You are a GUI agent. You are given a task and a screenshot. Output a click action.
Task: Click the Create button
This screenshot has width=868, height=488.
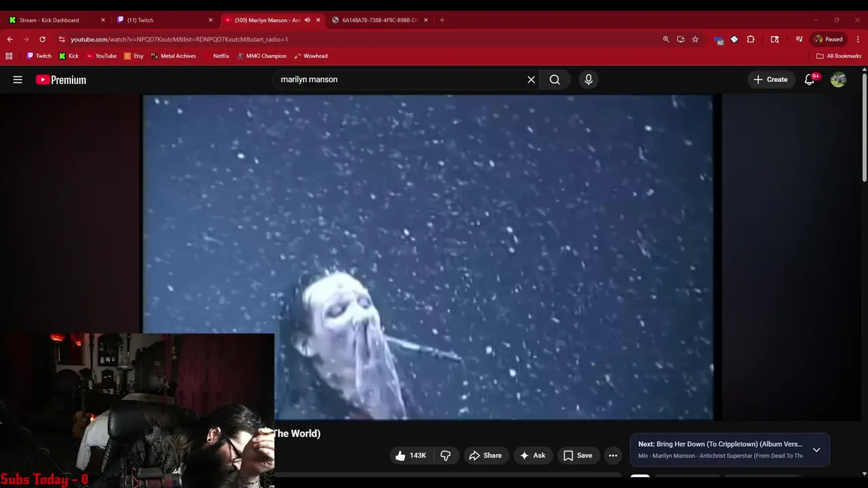[x=770, y=79]
